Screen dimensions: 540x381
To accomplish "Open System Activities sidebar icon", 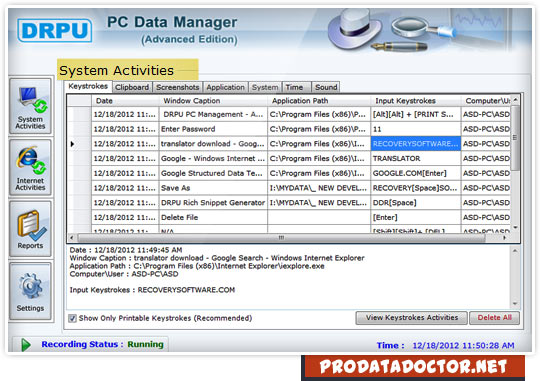I will point(30,106).
